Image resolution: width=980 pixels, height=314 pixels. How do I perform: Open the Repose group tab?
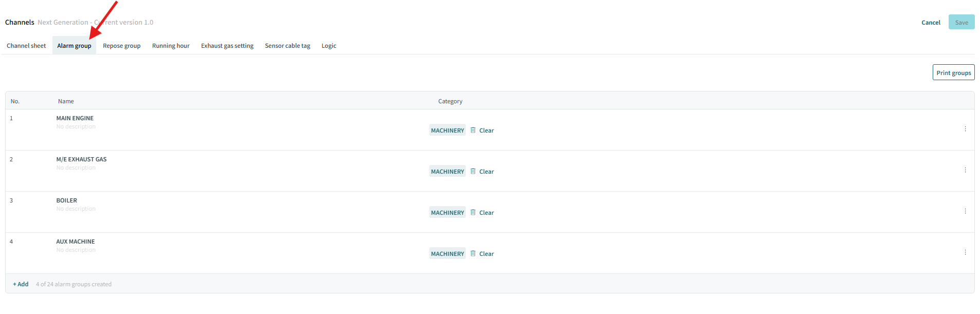(x=122, y=46)
